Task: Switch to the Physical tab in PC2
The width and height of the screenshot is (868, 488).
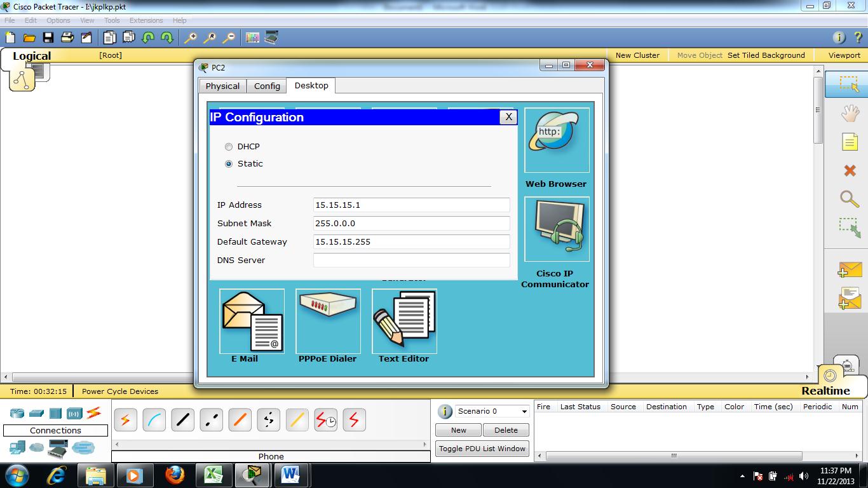Action: coord(222,86)
